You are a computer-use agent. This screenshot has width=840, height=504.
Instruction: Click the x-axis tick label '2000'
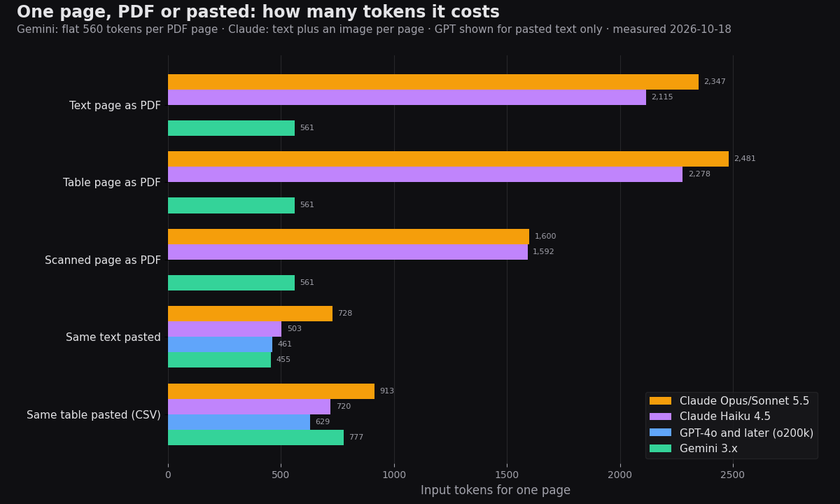pos(620,475)
